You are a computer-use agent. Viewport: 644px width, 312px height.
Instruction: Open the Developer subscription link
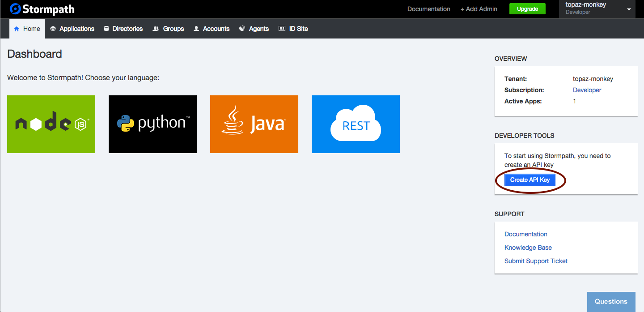[x=587, y=90]
